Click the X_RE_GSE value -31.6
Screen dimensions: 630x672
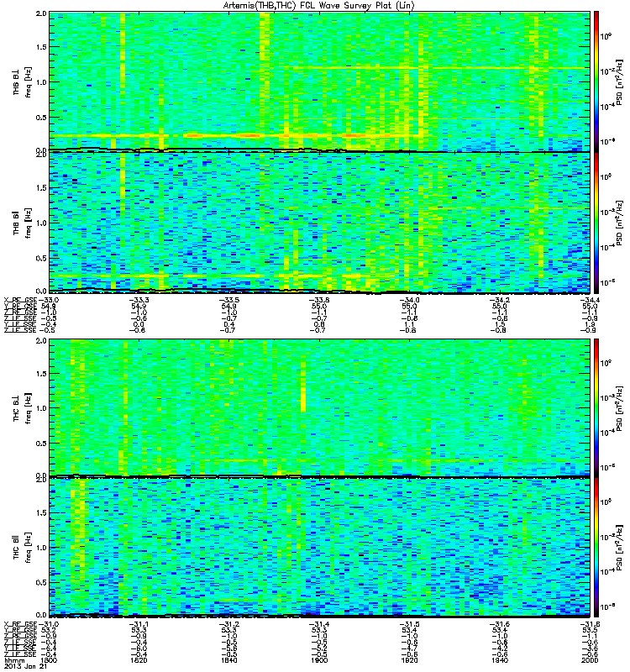[x=499, y=624]
